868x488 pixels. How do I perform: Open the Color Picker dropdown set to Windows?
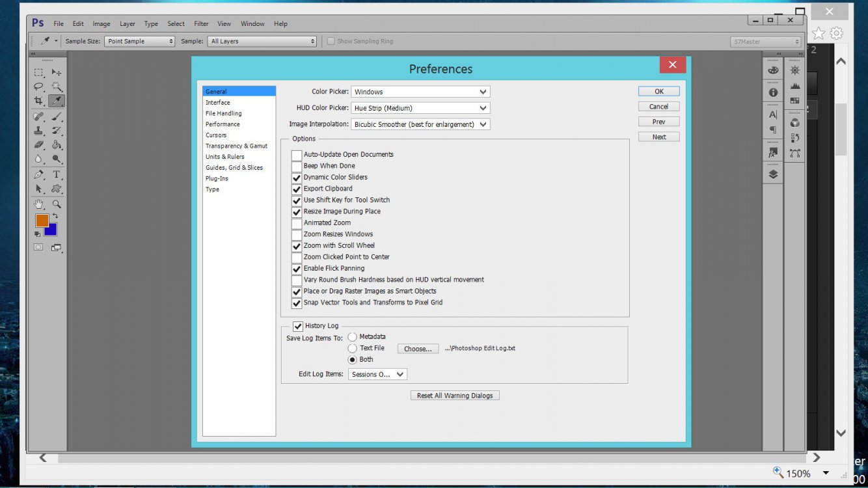pyautogui.click(x=420, y=92)
